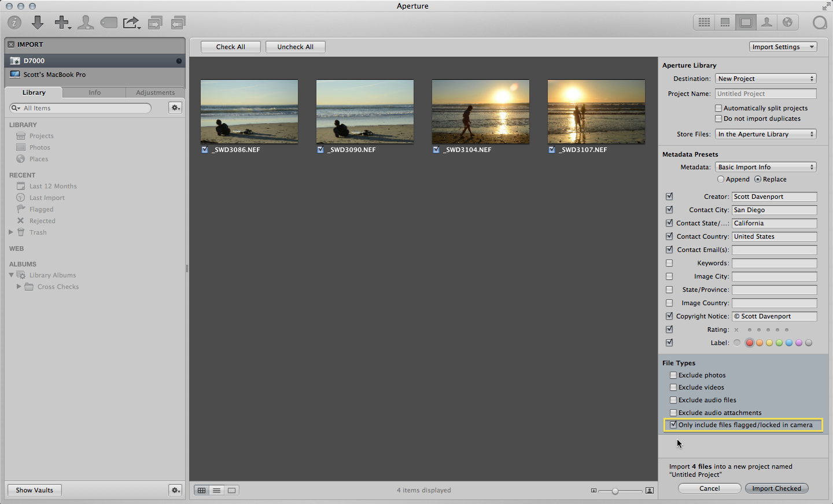
Task: Click the Import down-arrow toolbar icon
Action: (x=38, y=23)
